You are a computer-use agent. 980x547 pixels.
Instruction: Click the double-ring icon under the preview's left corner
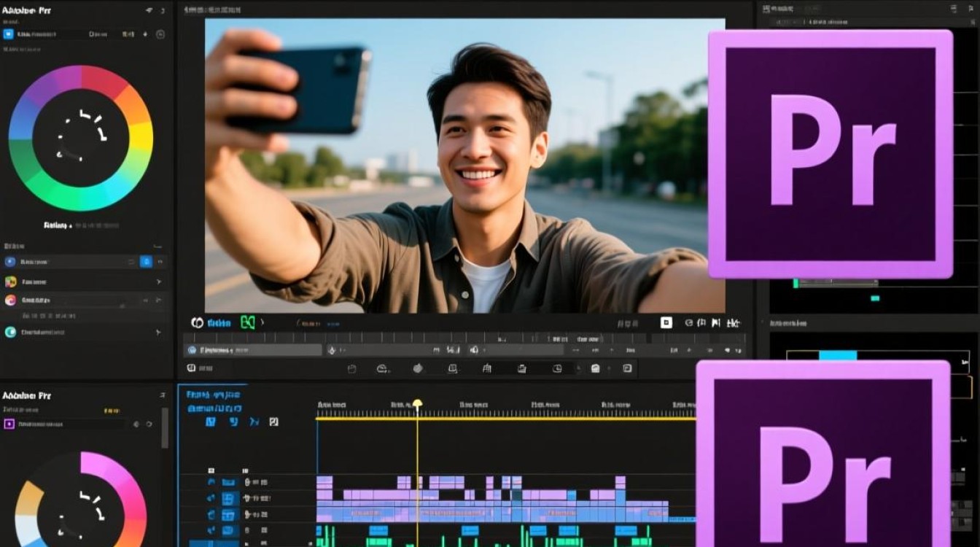coord(197,322)
